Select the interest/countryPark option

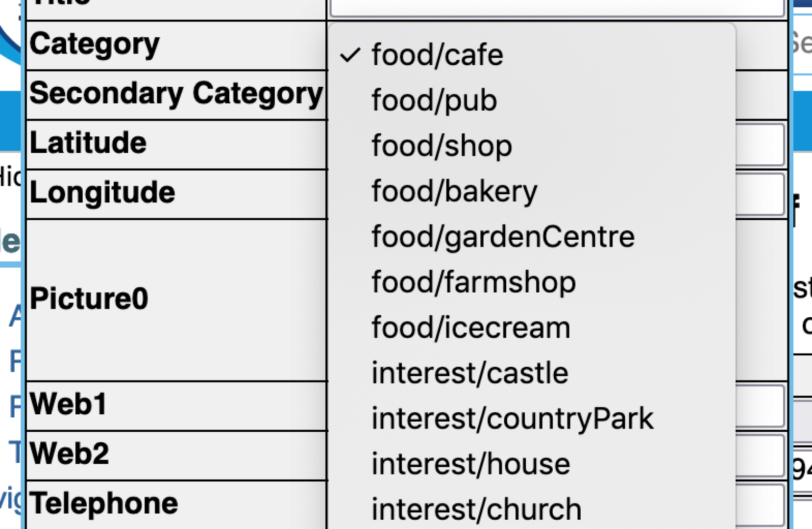point(512,419)
